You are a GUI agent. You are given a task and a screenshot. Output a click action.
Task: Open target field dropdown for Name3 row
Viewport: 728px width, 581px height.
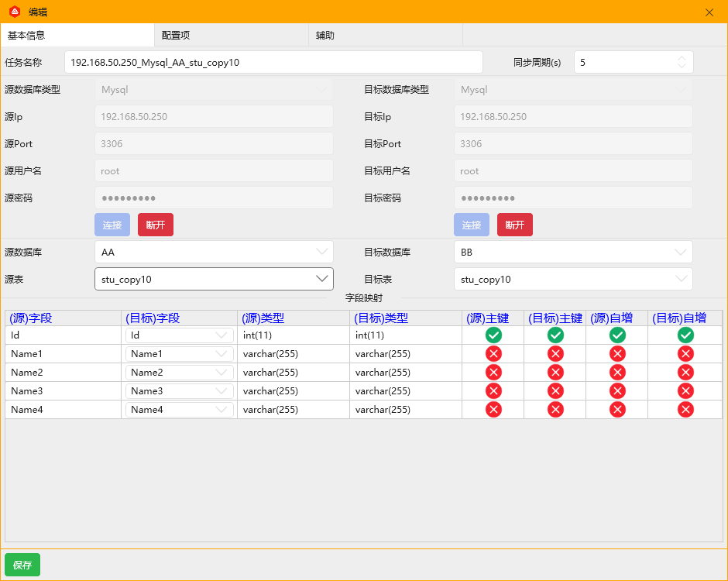point(179,391)
